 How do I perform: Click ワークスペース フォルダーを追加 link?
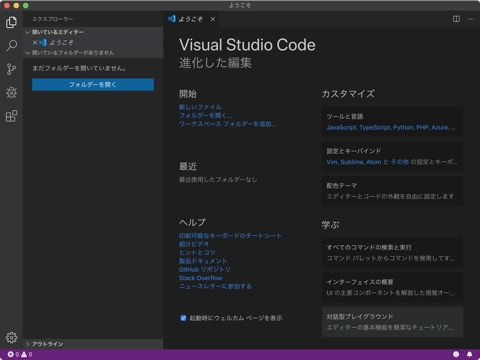pyautogui.click(x=228, y=124)
